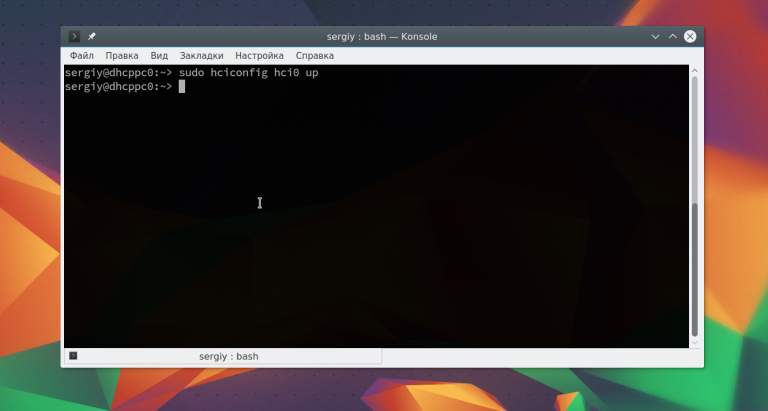
Task: Open the Вид menu
Action: tap(159, 56)
